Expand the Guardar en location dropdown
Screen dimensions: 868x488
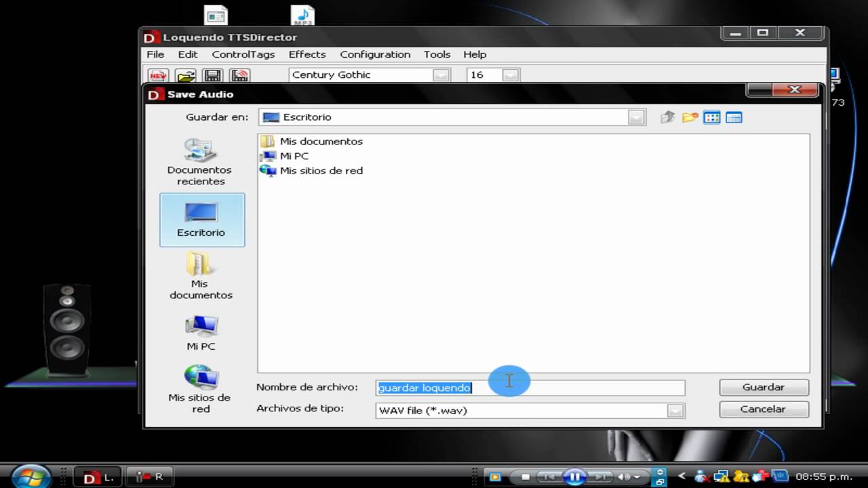[x=636, y=117]
